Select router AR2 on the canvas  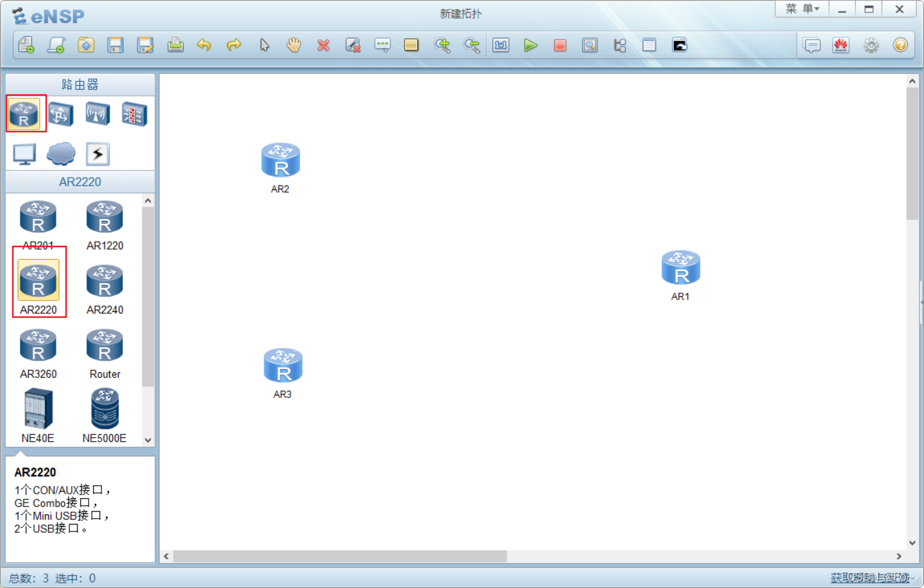pos(280,168)
